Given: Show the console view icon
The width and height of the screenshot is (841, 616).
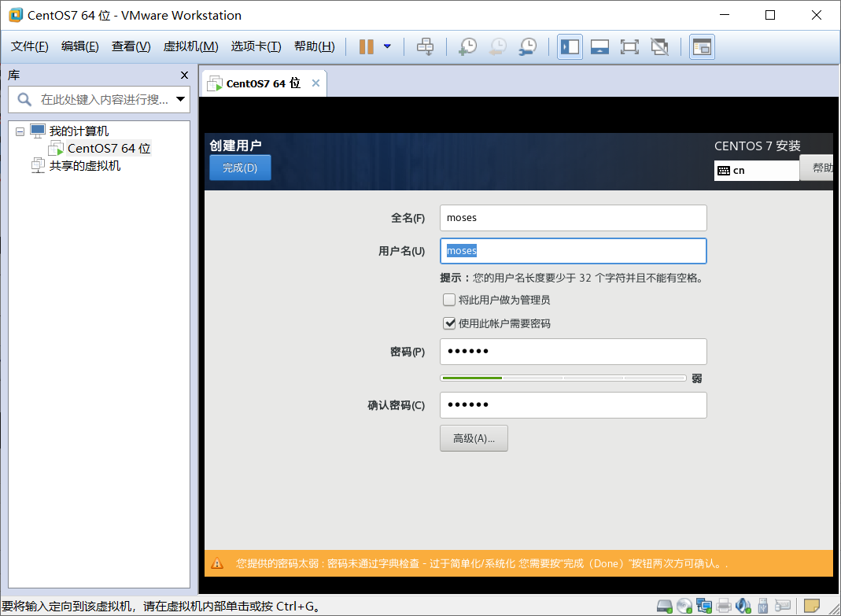Looking at the screenshot, I should tap(702, 46).
